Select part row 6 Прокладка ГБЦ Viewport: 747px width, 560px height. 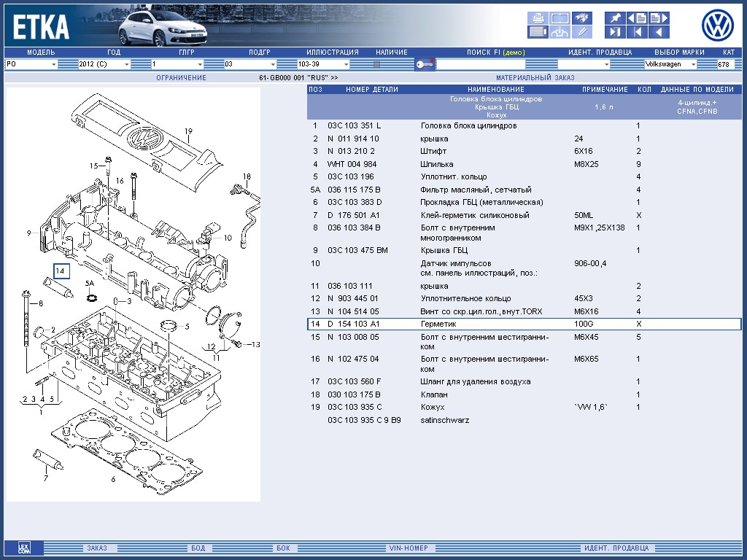[x=481, y=202]
